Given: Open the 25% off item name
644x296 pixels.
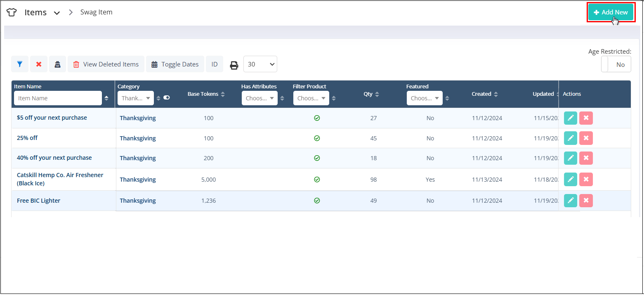Looking at the screenshot, I should point(27,138).
